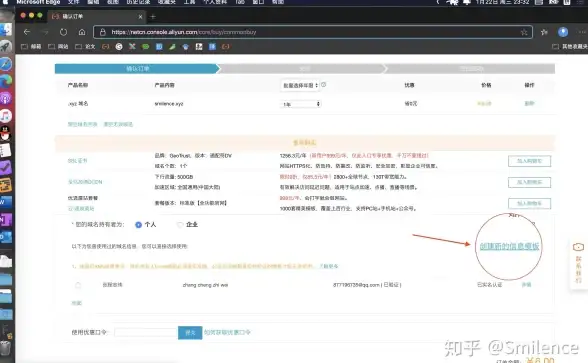Add SSL certificate to cart button
Viewport: 588px width, 363px height.
[529, 161]
